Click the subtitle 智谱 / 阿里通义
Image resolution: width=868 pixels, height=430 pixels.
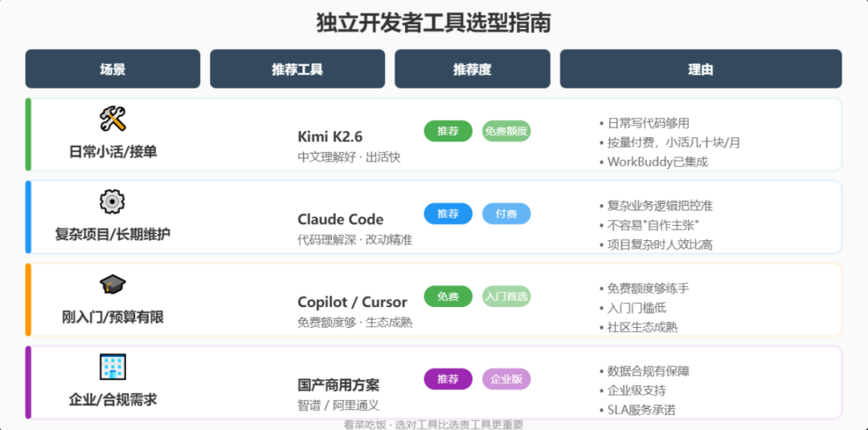point(338,406)
